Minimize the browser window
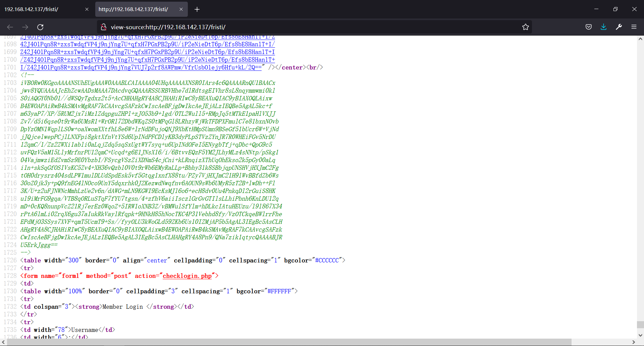The image size is (644, 346). (x=596, y=9)
